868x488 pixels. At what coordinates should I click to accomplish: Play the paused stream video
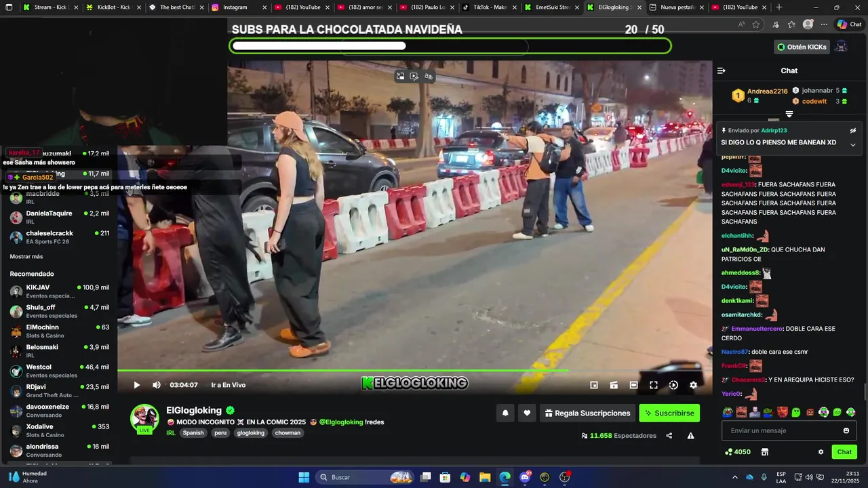[x=136, y=385]
